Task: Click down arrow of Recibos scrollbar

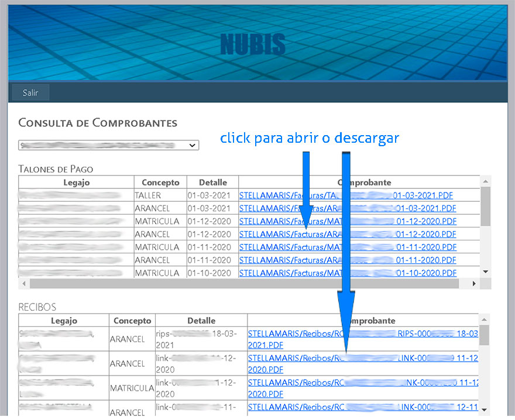Action: pyautogui.click(x=484, y=410)
